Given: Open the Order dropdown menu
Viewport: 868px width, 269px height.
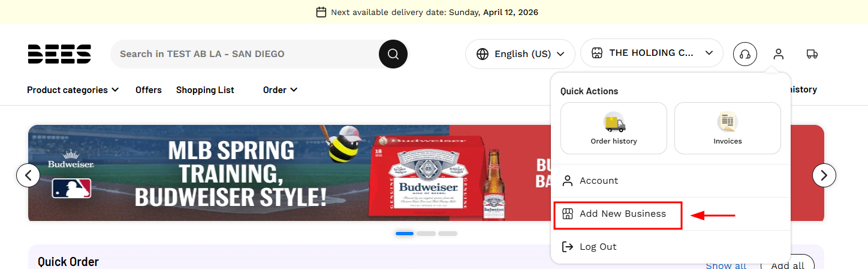Looking at the screenshot, I should 280,90.
